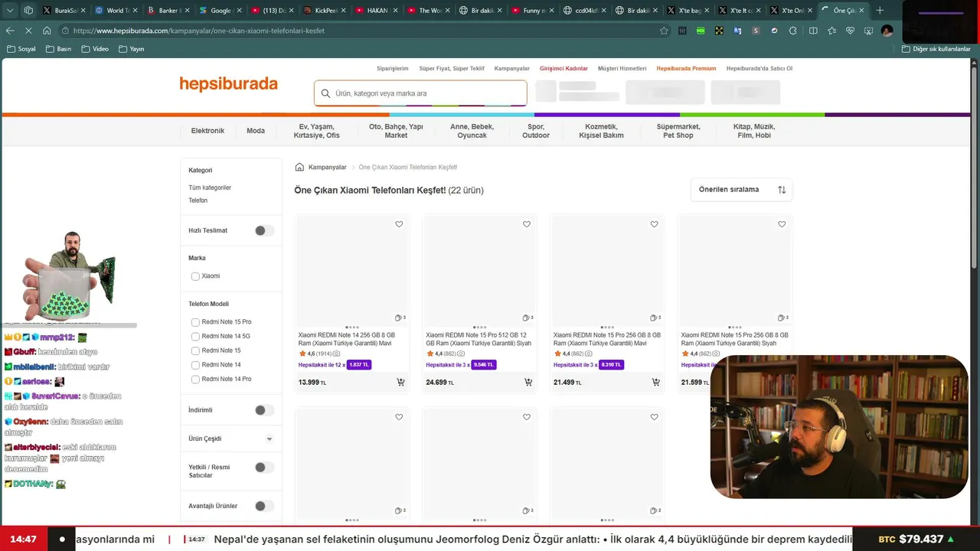Go back with the browser back arrow

[10, 31]
